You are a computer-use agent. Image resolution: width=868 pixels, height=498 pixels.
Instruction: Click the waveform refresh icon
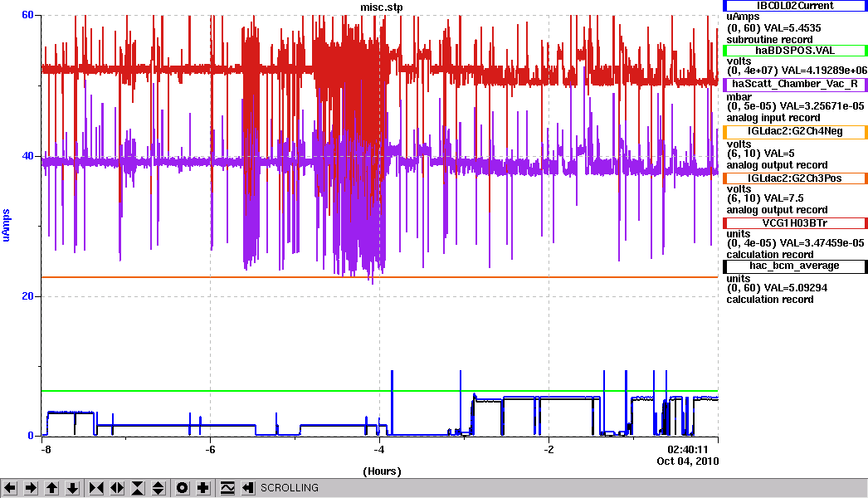pos(227,488)
